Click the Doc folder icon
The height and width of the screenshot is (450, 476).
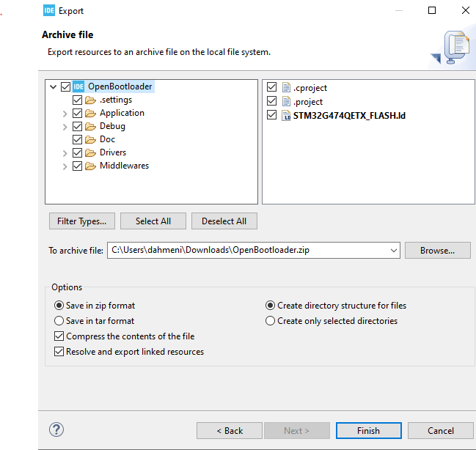coord(90,139)
